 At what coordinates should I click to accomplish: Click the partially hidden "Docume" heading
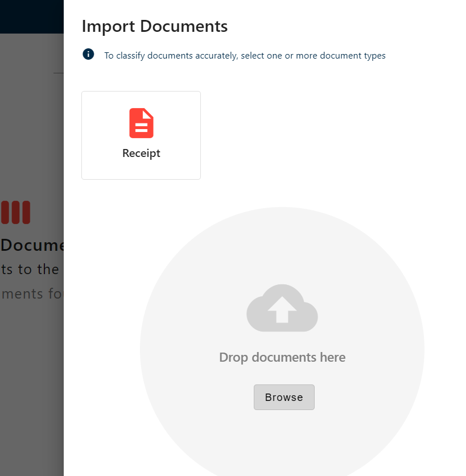click(32, 245)
